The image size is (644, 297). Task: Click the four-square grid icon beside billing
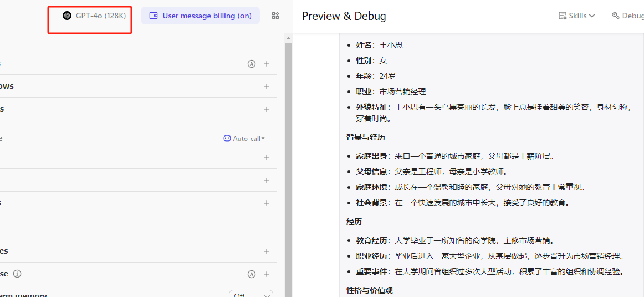coord(275,16)
